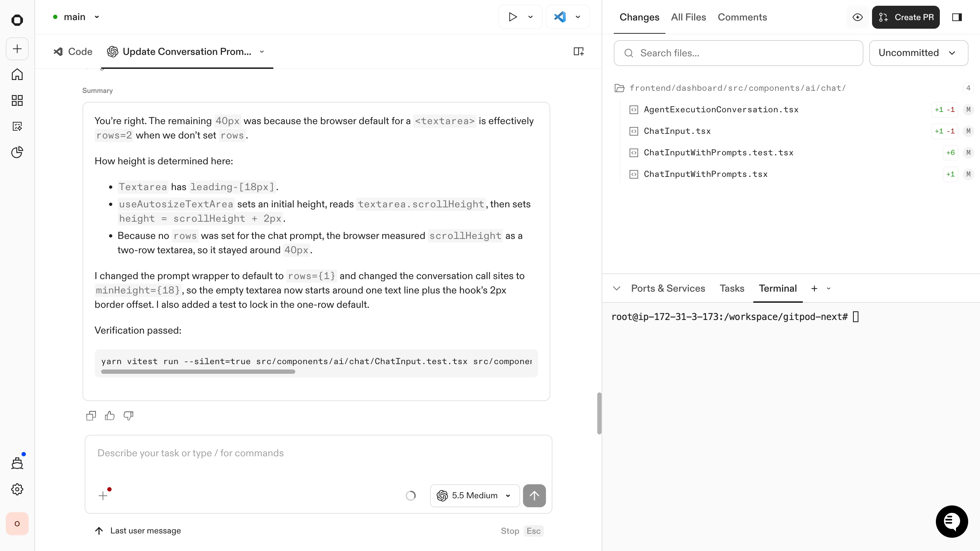The image size is (980, 551).
Task: Open the VS Code editor icon
Action: click(x=560, y=17)
